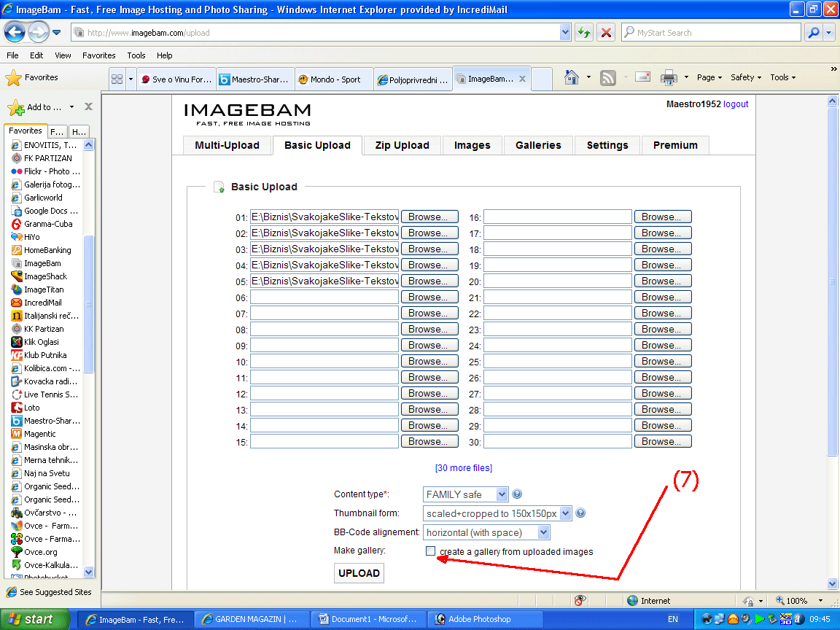
Task: Click the Add to Favorites star icon
Action: click(x=16, y=108)
